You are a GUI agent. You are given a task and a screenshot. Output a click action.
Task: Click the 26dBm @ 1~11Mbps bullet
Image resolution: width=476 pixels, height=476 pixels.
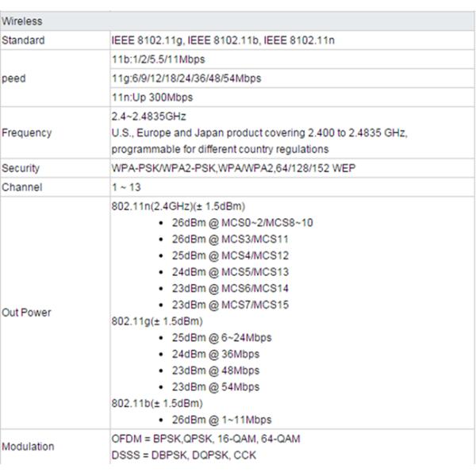(x=221, y=420)
